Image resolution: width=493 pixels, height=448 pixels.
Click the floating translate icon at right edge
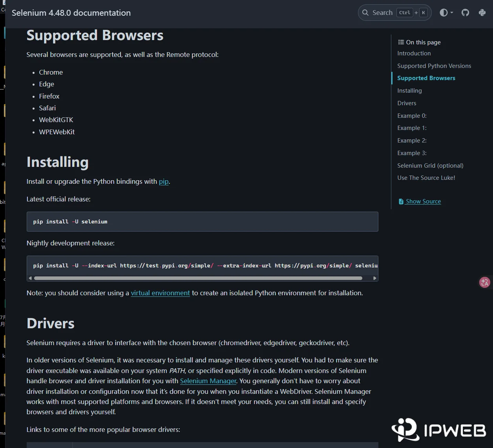pos(485,282)
